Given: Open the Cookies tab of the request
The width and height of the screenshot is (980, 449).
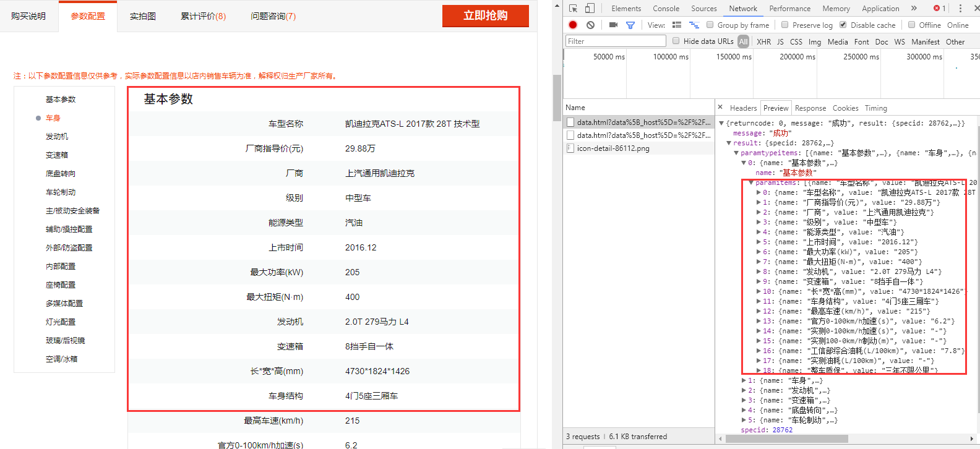Looking at the screenshot, I should click(845, 108).
